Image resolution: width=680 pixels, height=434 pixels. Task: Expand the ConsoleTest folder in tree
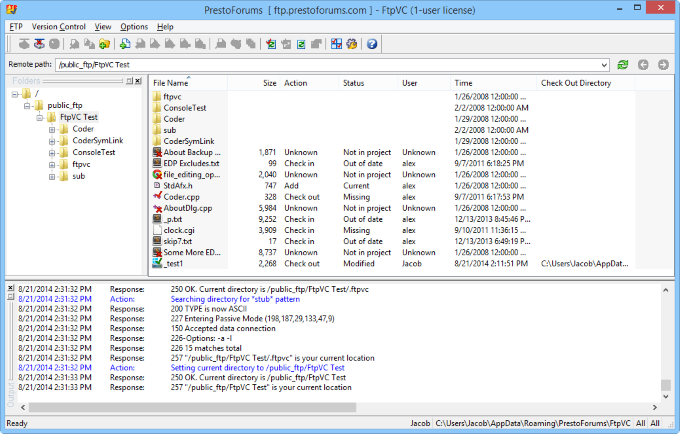click(x=52, y=153)
